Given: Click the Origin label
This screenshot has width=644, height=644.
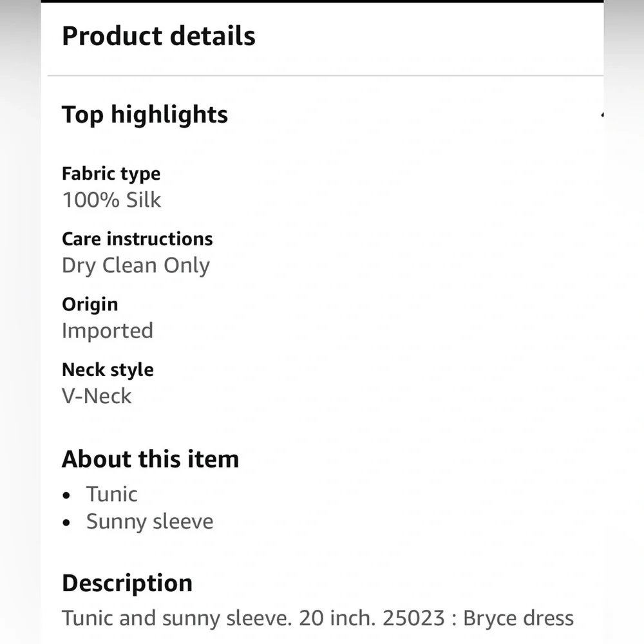Looking at the screenshot, I should [90, 304].
